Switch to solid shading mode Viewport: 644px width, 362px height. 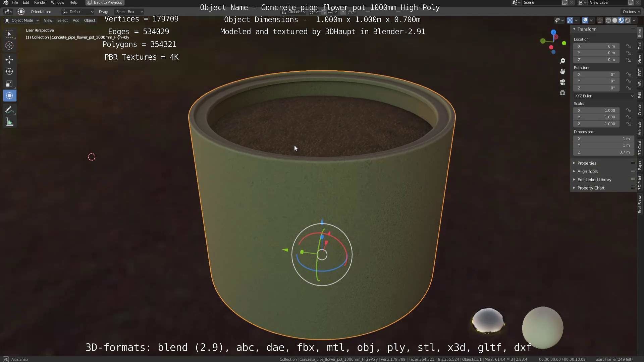(615, 20)
